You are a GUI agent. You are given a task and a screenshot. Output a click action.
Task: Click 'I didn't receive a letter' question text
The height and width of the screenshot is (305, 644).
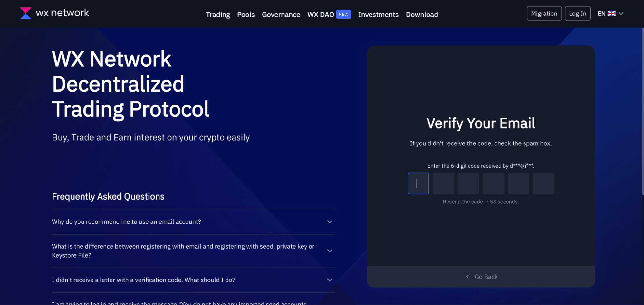pyautogui.click(x=143, y=280)
